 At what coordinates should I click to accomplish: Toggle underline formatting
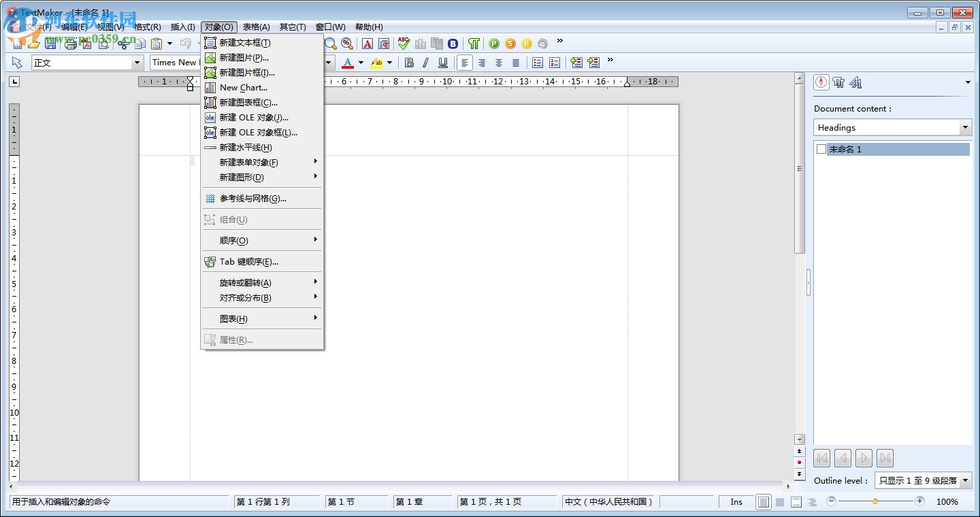[x=444, y=62]
